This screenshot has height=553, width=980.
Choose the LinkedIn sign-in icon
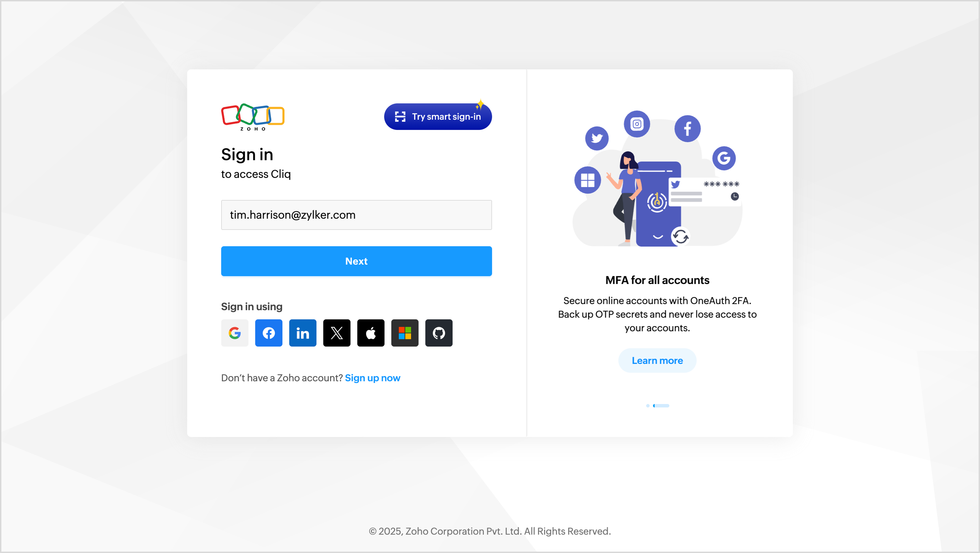303,333
